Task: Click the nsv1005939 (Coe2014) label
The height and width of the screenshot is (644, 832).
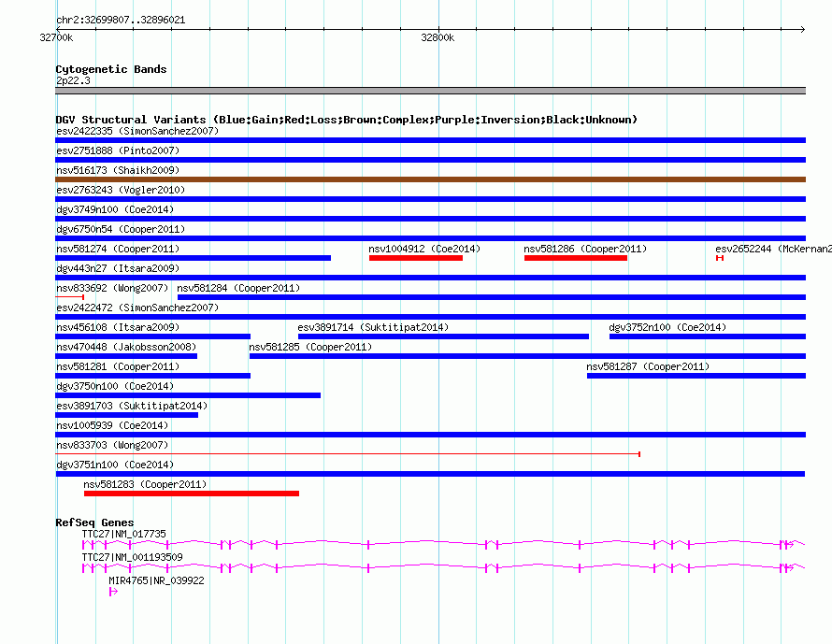Action: (x=112, y=425)
